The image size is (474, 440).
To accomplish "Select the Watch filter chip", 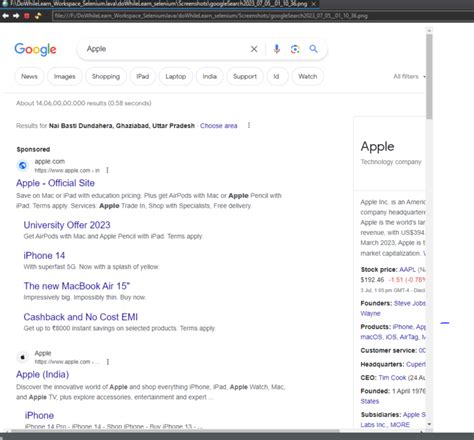I will point(308,76).
